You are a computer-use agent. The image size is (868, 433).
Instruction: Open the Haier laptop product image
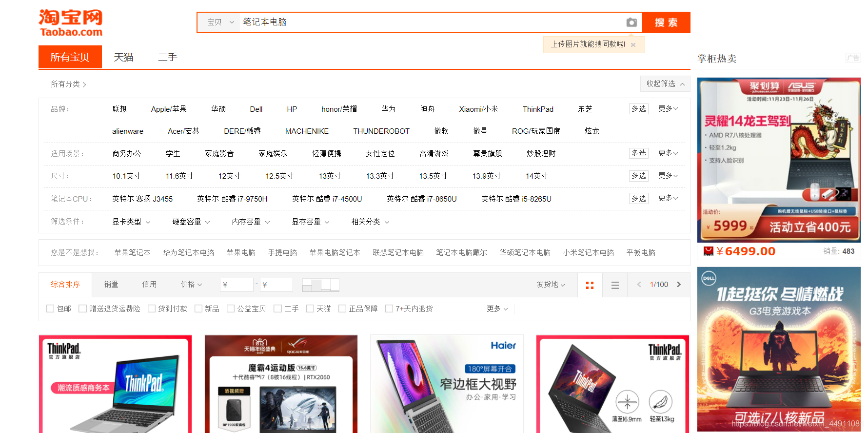coord(447,384)
